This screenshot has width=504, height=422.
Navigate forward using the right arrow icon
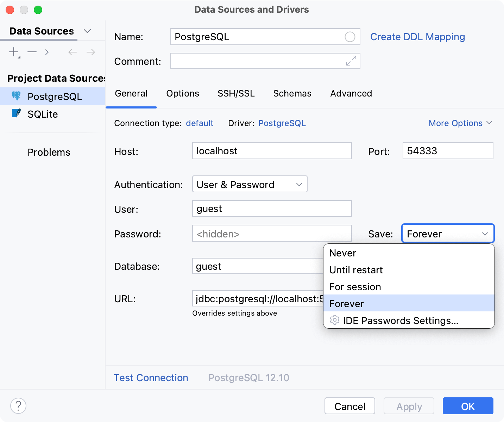90,52
